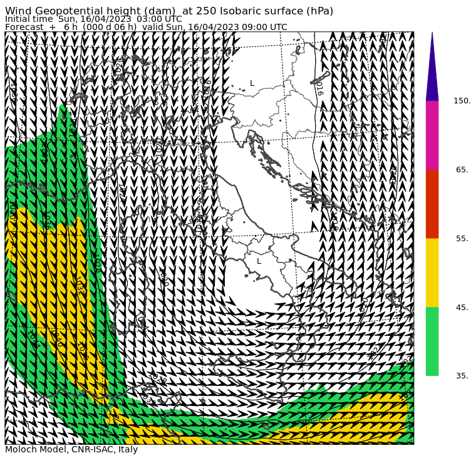Click the colorbar label '150.'
The image size is (476, 458).
[x=462, y=101]
